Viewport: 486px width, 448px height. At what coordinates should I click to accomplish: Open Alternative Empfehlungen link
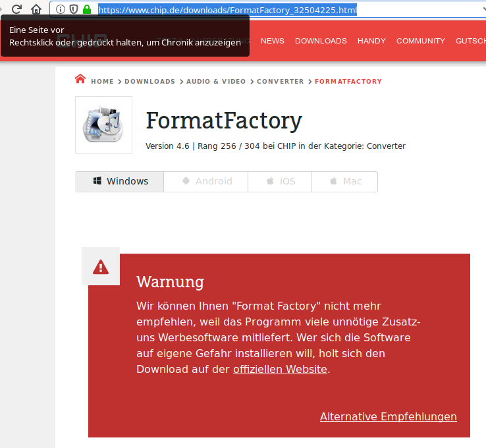(389, 416)
